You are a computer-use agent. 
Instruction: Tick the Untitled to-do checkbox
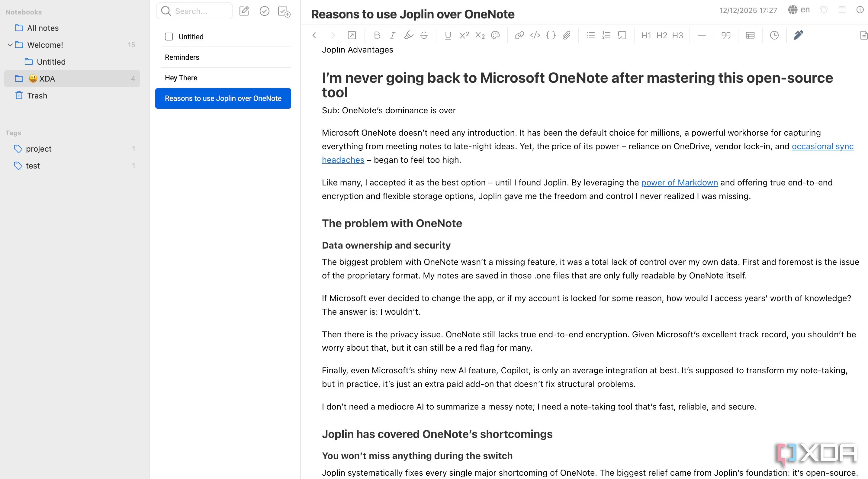pyautogui.click(x=169, y=36)
